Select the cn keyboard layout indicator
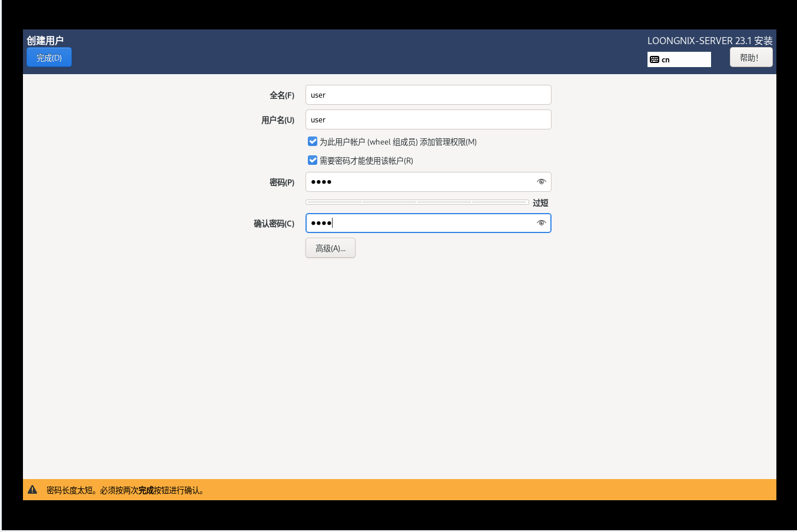797x532 pixels. pos(679,59)
